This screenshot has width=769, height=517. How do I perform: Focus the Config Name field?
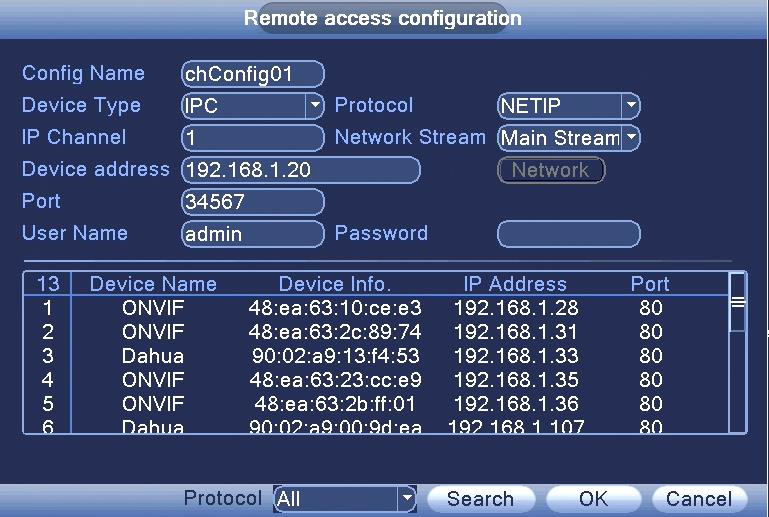[253, 74]
